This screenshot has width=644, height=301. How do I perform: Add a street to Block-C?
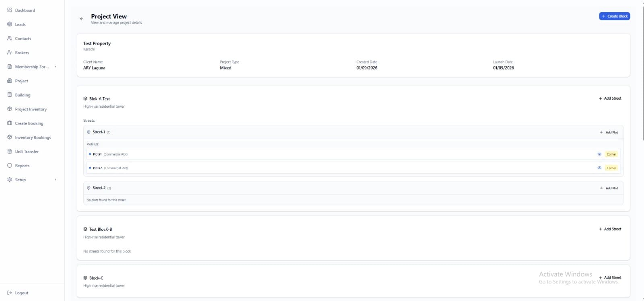coord(610,278)
